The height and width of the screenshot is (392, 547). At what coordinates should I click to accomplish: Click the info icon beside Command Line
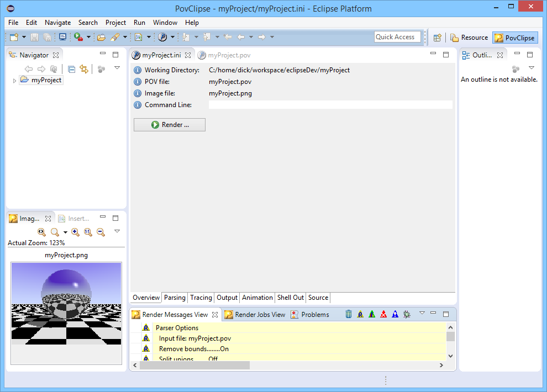click(x=138, y=105)
